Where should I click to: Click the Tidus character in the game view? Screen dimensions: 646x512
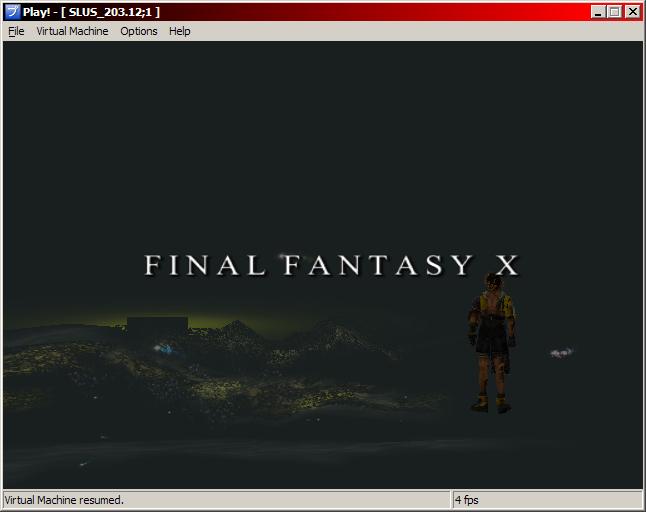click(492, 342)
